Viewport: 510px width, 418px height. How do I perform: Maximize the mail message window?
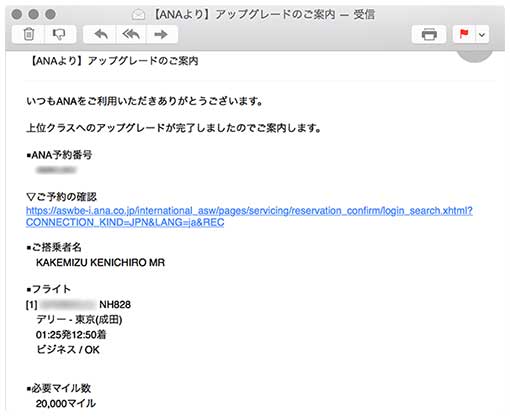click(50, 14)
